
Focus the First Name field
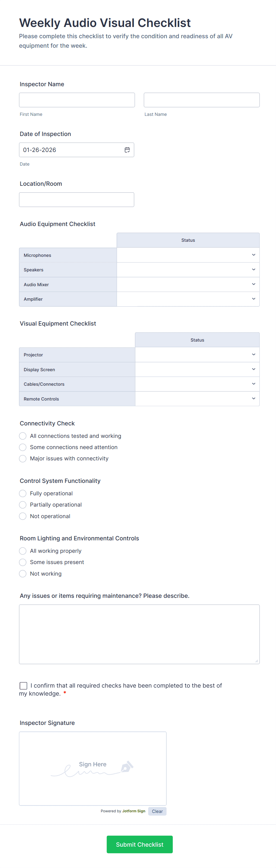tap(77, 100)
